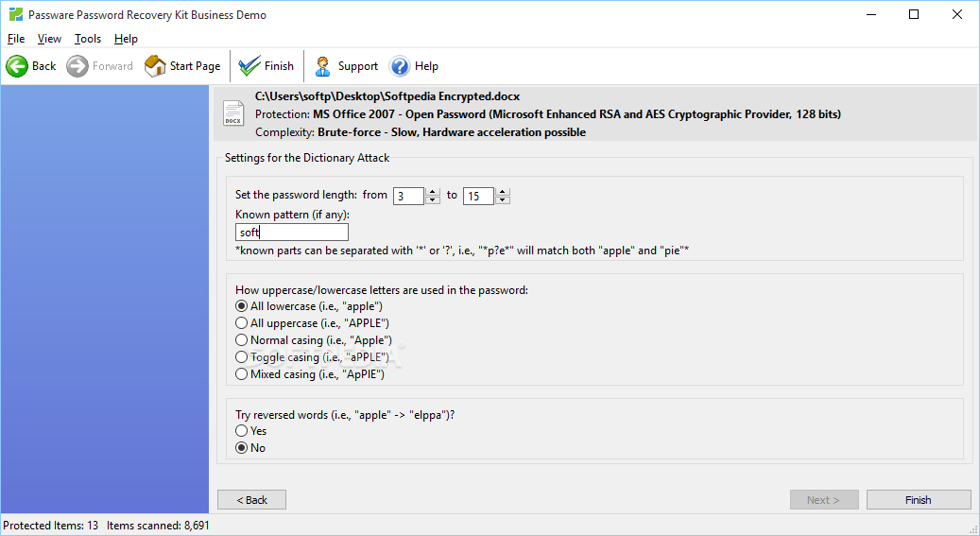Viewport: 980px width, 536px height.
Task: Click the file path Softpedia Encrypted.docx
Action: [387, 96]
